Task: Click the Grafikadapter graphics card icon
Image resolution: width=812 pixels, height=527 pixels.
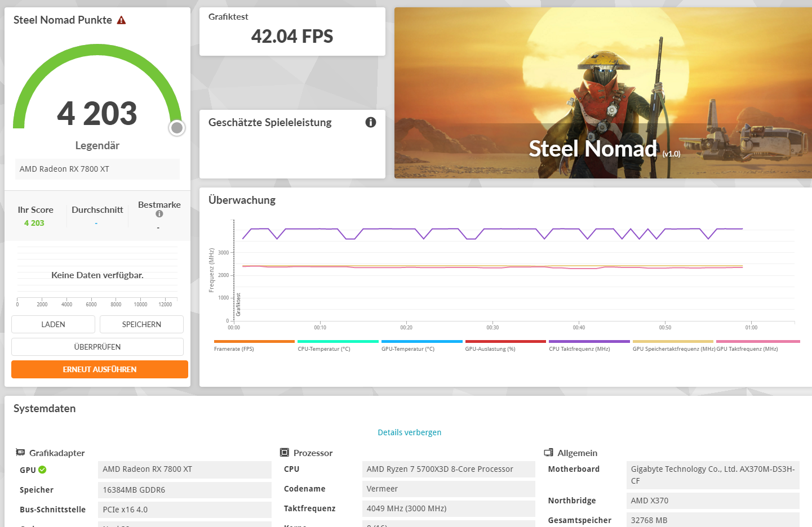Action: click(x=20, y=452)
